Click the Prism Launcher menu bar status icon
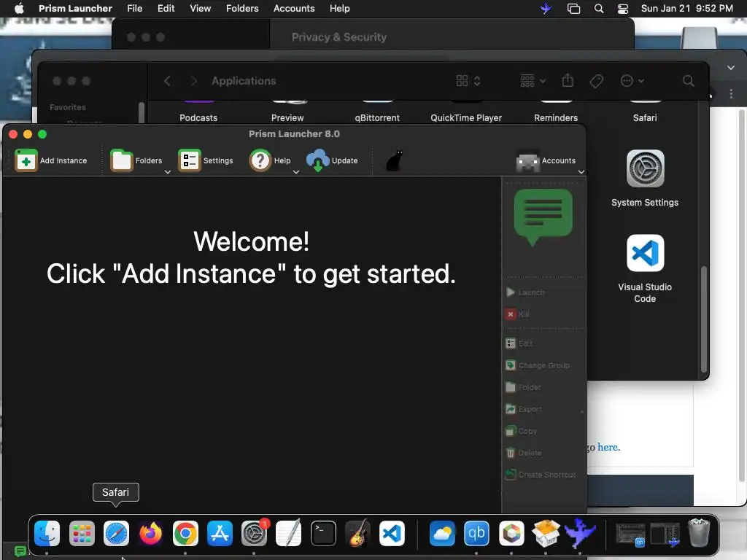The height and width of the screenshot is (560, 747). [546, 8]
